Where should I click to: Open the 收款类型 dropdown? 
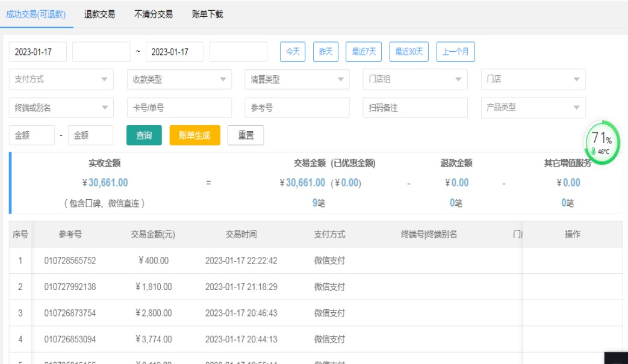click(x=179, y=79)
